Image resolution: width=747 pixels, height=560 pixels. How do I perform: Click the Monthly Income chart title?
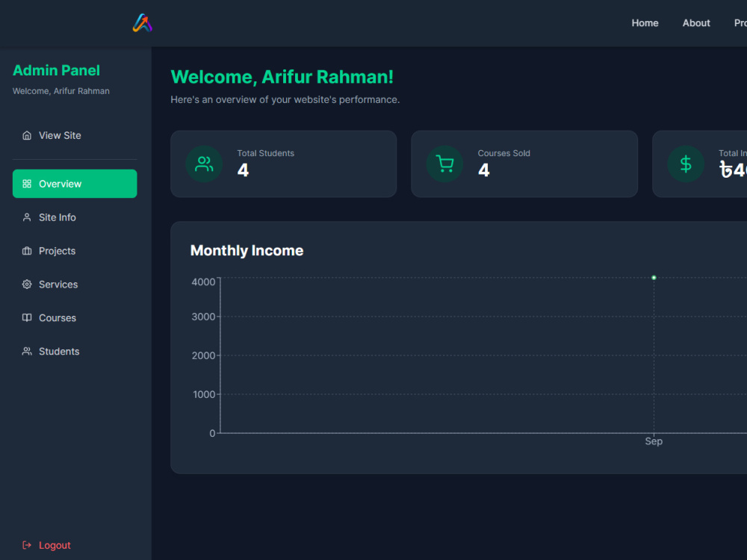[x=247, y=250]
